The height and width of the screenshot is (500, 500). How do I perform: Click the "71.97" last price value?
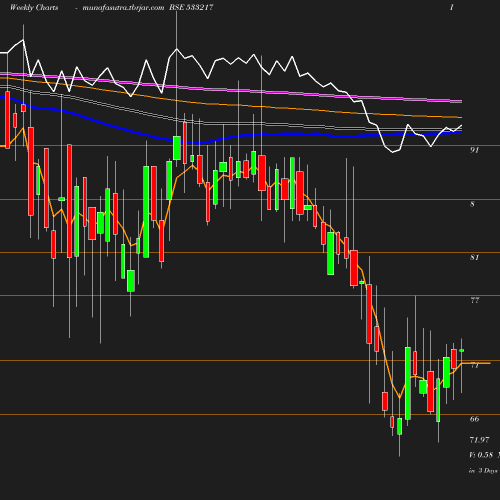479,440
